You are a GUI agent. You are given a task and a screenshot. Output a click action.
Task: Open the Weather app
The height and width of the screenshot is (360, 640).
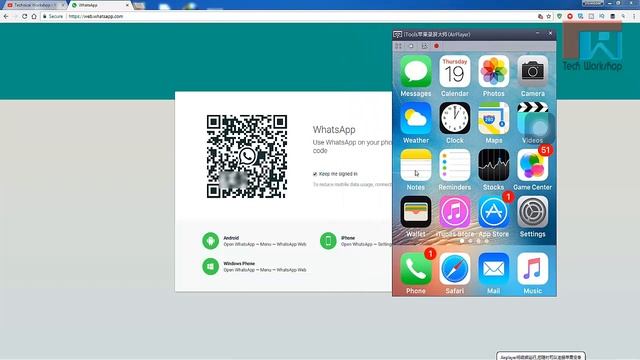tap(416, 118)
